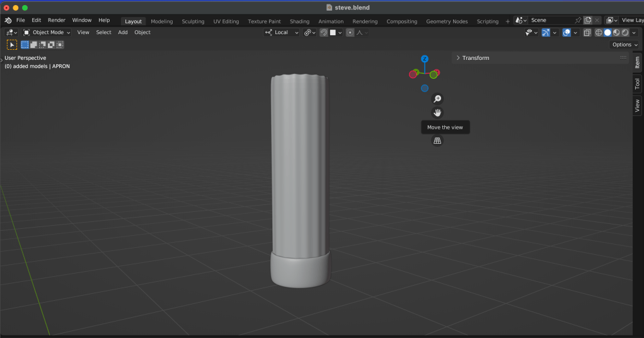Select solid viewport shading sphere

[x=607, y=33]
